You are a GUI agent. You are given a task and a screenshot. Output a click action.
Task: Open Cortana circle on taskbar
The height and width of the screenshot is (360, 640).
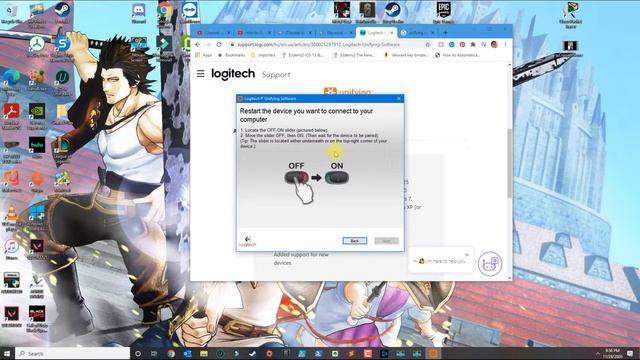(138, 353)
